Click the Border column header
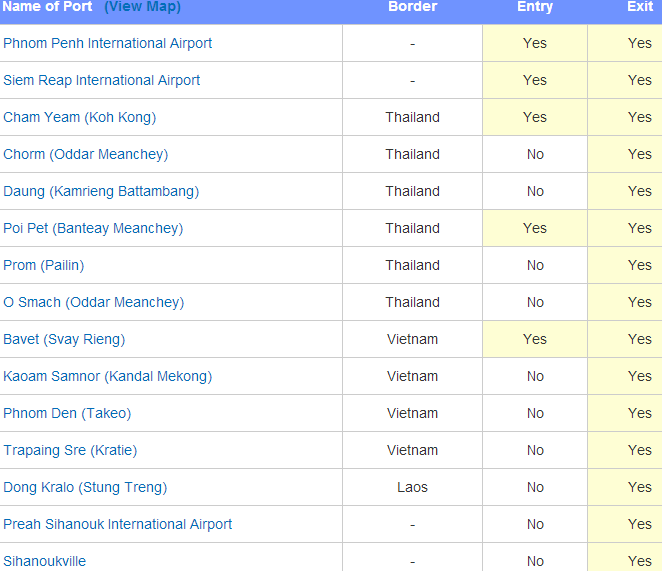 tap(412, 6)
